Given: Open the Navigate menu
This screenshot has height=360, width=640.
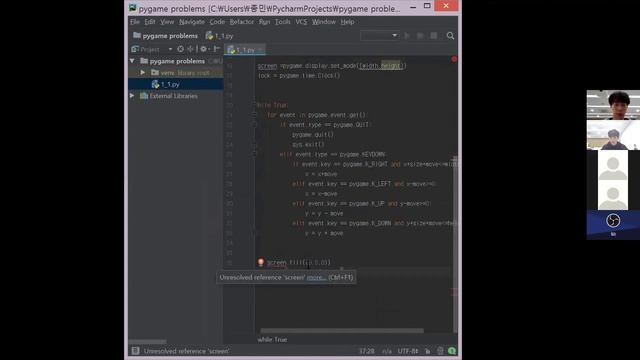Looking at the screenshot, I should pyautogui.click(x=192, y=22).
